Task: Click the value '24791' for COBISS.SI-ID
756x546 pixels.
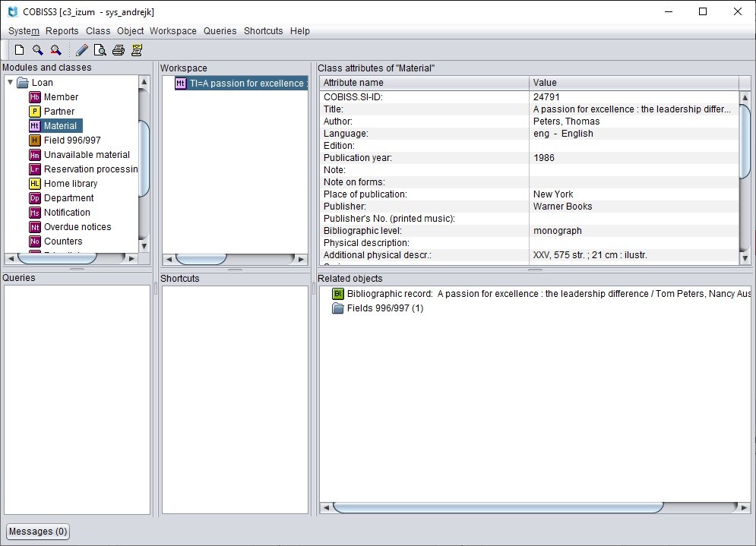Action: click(546, 97)
